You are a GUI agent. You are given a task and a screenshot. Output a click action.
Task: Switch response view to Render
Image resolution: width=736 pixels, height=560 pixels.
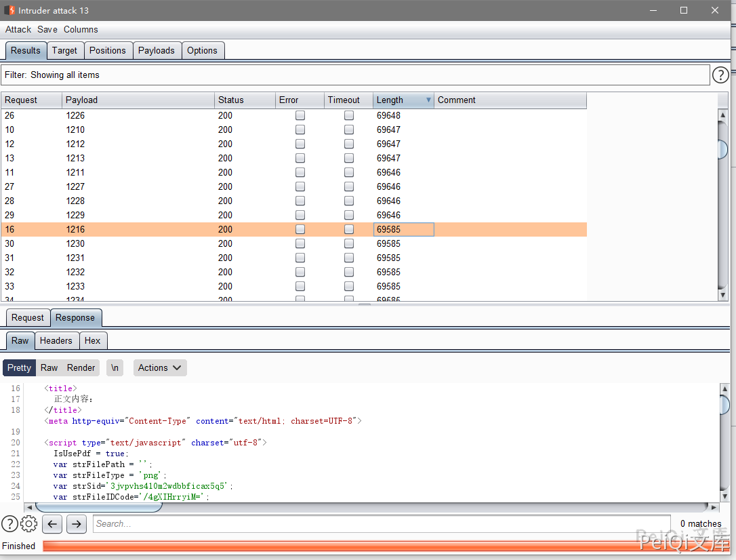click(81, 367)
